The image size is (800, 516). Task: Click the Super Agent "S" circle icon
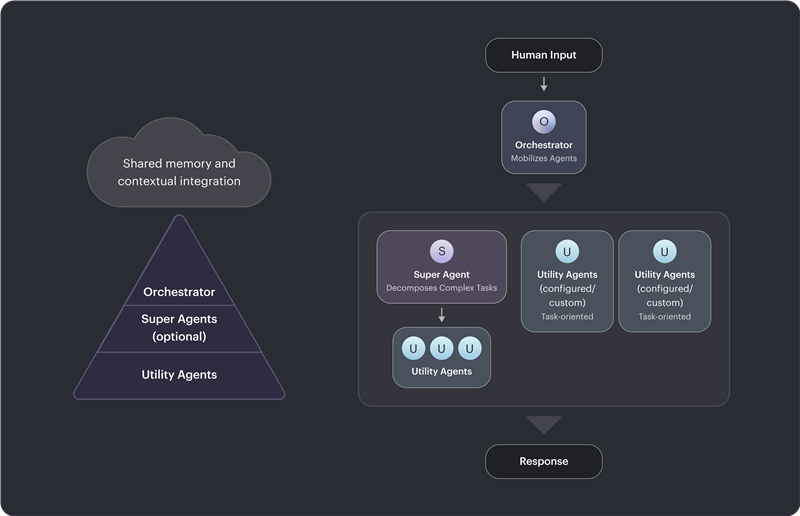click(441, 251)
